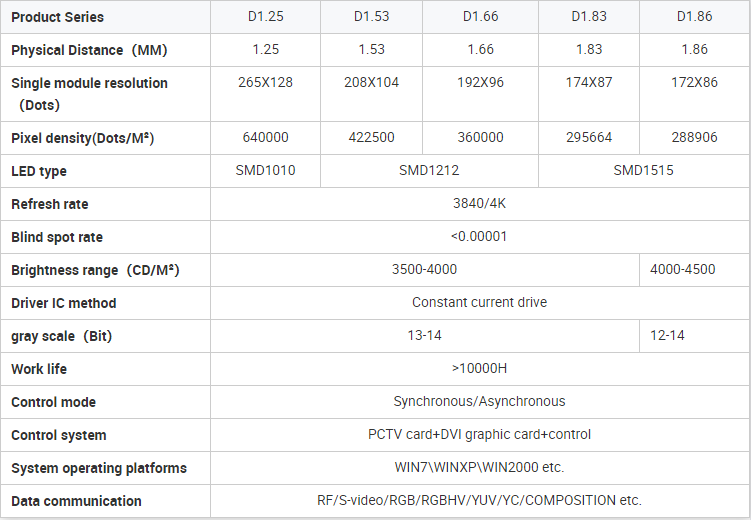Viewport: 751px width, 520px height.
Task: Click the 3840/4K refresh rate value
Action: [x=480, y=203]
